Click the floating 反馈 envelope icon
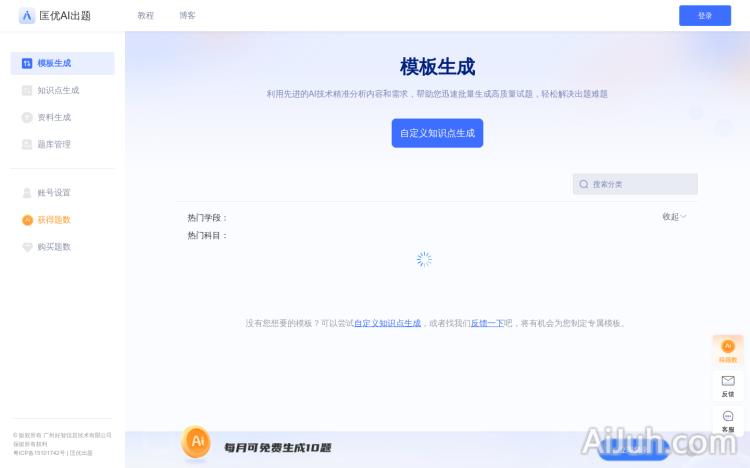 click(728, 381)
